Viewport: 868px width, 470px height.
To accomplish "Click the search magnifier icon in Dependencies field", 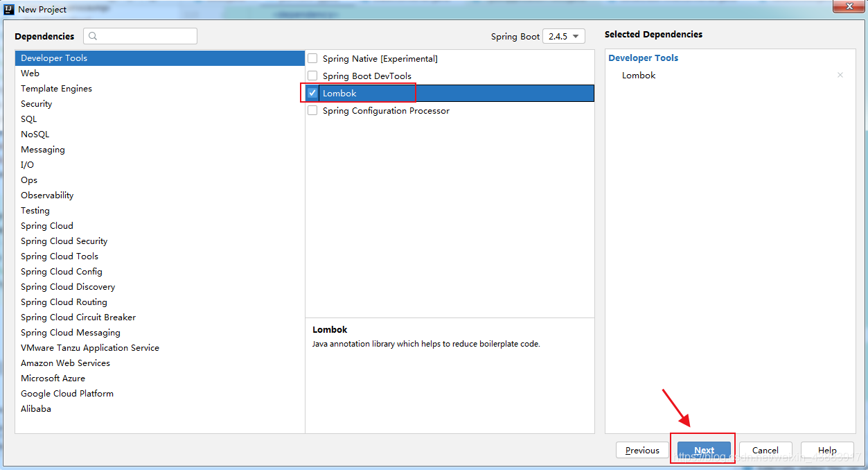I will (x=94, y=36).
